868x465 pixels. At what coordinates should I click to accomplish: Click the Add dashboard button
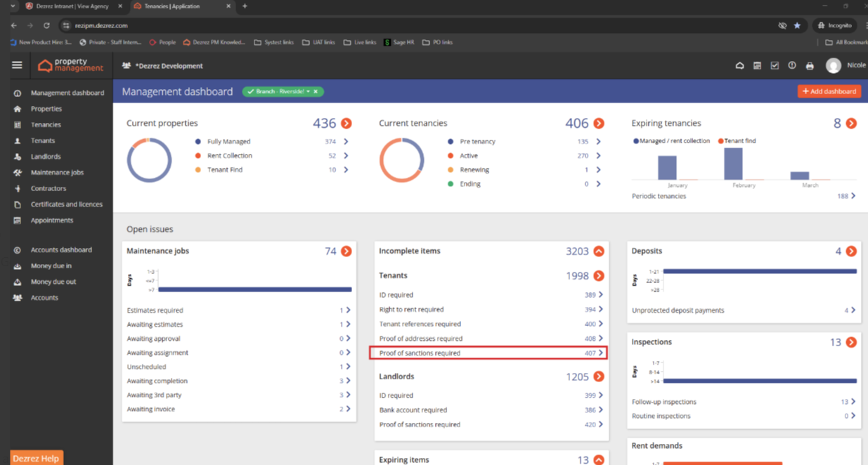click(829, 91)
